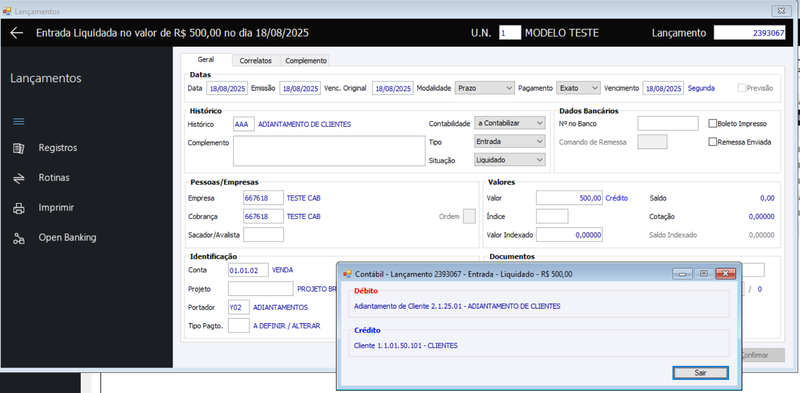This screenshot has width=800, height=393.
Task: Click the Imprimir printer icon
Action: pyautogui.click(x=18, y=208)
